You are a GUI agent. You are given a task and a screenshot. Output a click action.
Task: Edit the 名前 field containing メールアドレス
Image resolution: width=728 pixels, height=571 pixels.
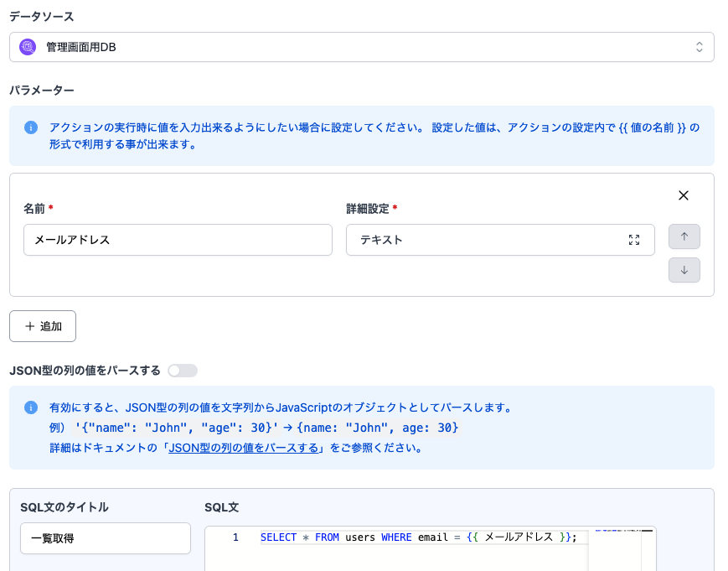[178, 240]
